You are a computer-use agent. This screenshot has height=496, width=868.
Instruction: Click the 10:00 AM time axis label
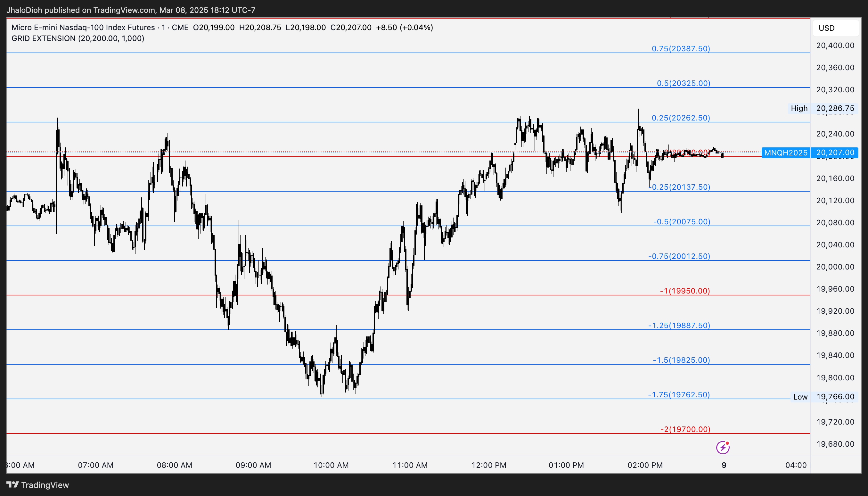click(331, 465)
